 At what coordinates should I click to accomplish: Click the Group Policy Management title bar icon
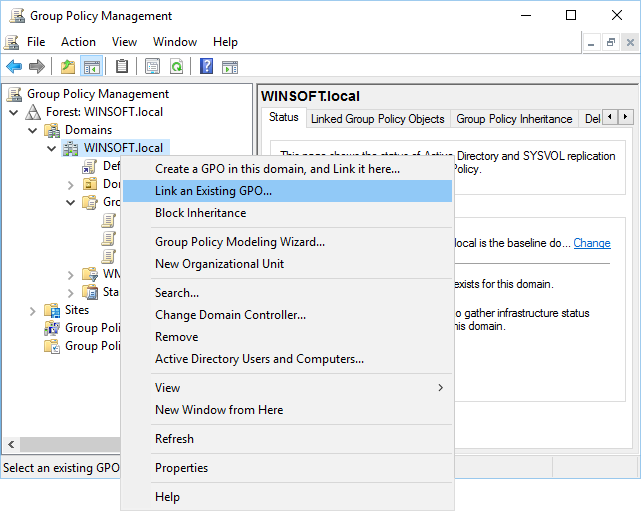click(17, 16)
